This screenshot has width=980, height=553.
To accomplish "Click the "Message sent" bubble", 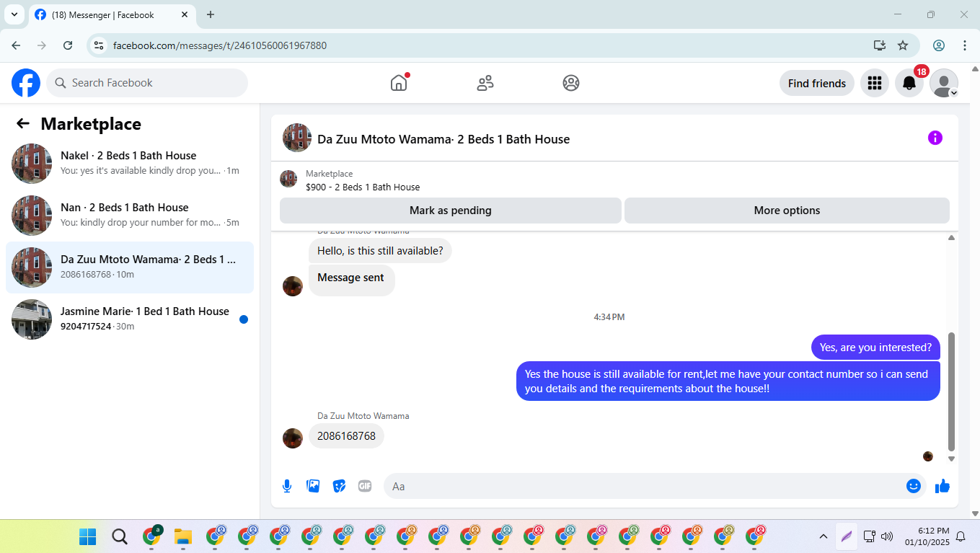I will pyautogui.click(x=351, y=280).
